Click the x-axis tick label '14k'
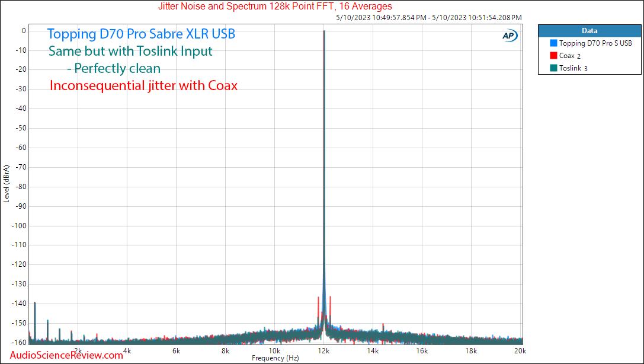644x364 pixels. pos(373,351)
